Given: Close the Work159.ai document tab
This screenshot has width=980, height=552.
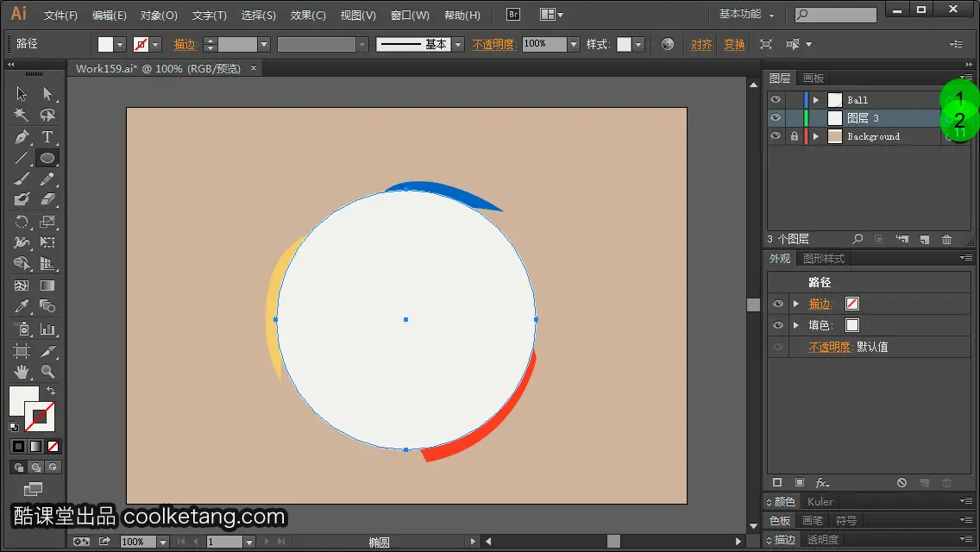Looking at the screenshot, I should 253,68.
